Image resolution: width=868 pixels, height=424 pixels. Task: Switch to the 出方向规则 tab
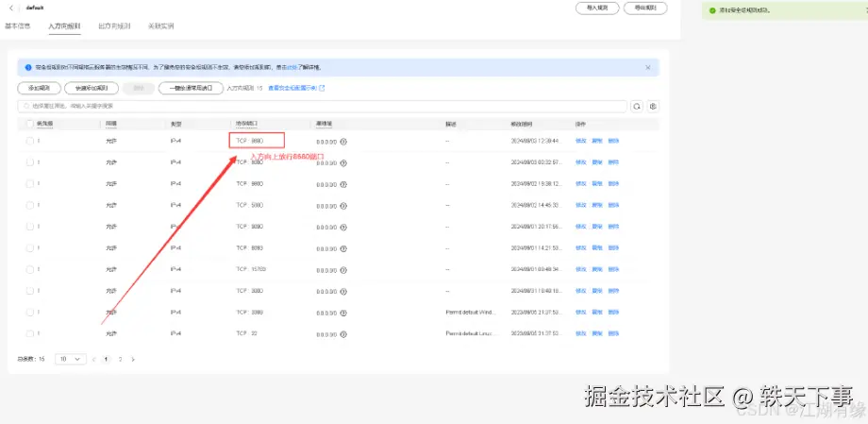114,26
